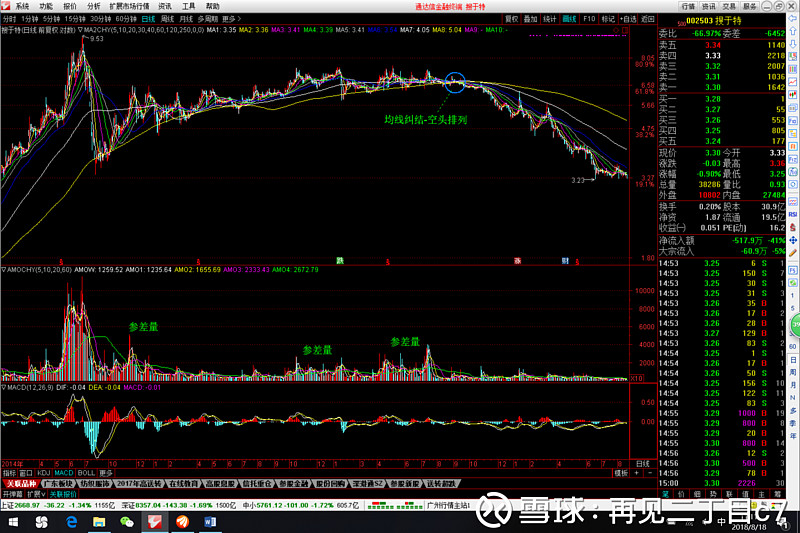
Task: Click the stock code 002503 header
Action: coord(698,21)
